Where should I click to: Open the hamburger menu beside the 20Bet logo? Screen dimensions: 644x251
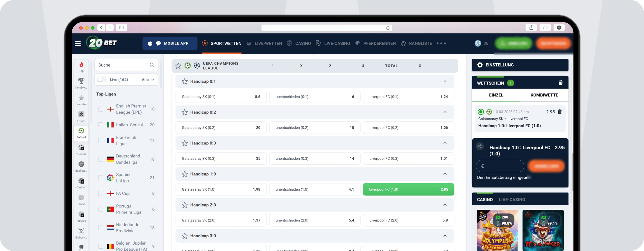[x=78, y=43]
